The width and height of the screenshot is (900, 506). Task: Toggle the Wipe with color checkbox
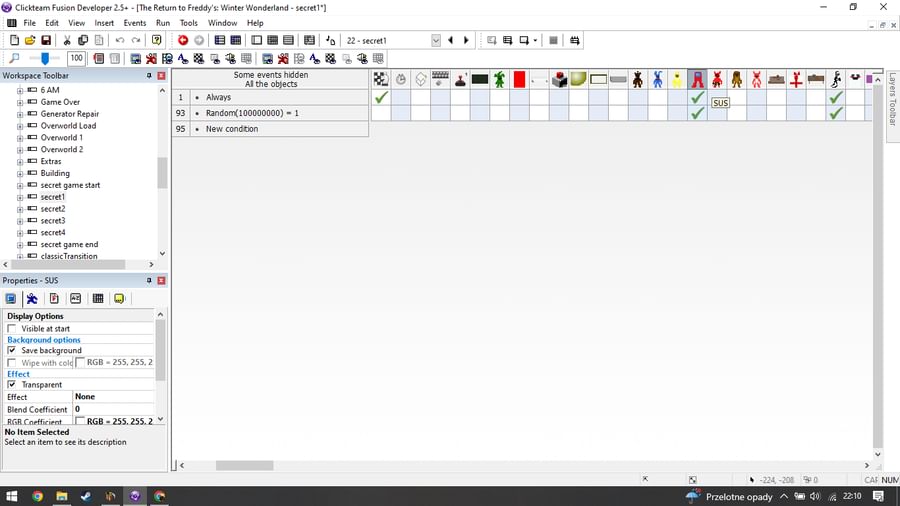[11, 363]
